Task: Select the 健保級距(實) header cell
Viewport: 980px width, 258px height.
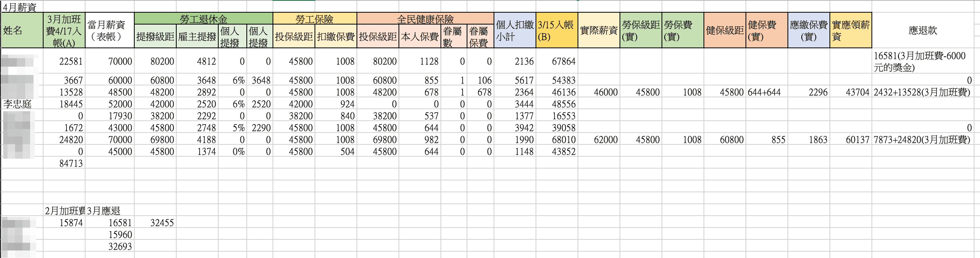Action: pos(725,30)
